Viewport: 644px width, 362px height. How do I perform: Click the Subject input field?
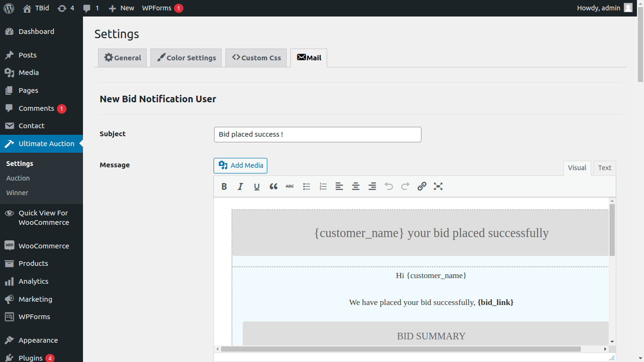pyautogui.click(x=317, y=134)
